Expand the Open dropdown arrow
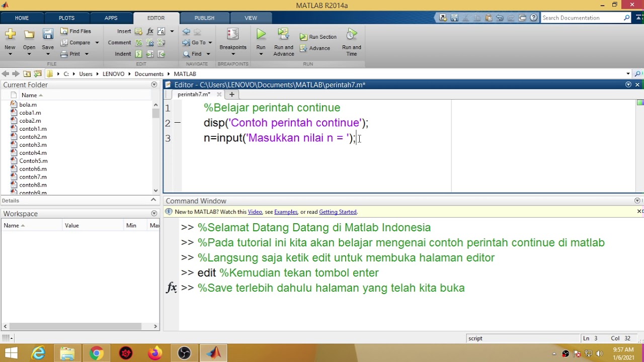644x362 pixels. 29,54
